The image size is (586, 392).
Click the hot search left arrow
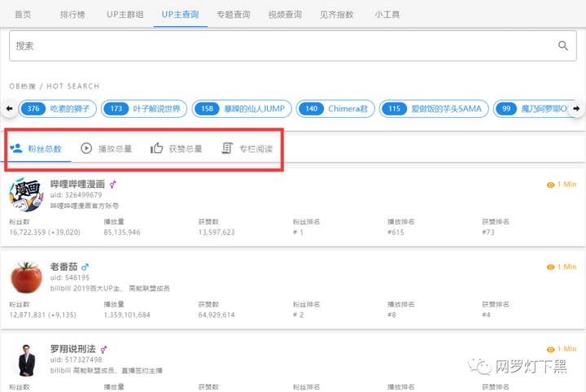[9, 109]
